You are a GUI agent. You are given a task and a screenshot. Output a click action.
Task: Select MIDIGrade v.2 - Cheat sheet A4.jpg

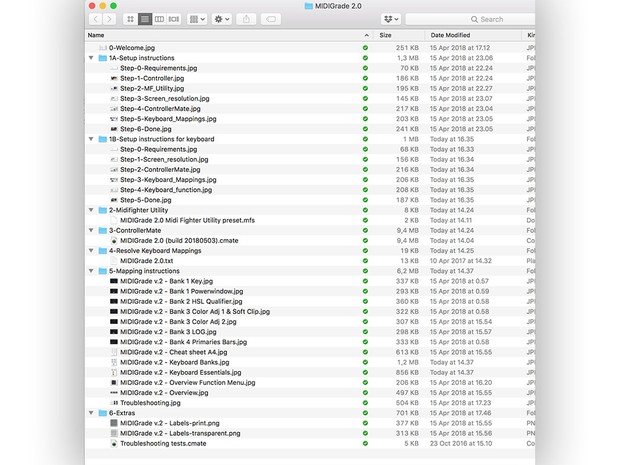tap(174, 352)
